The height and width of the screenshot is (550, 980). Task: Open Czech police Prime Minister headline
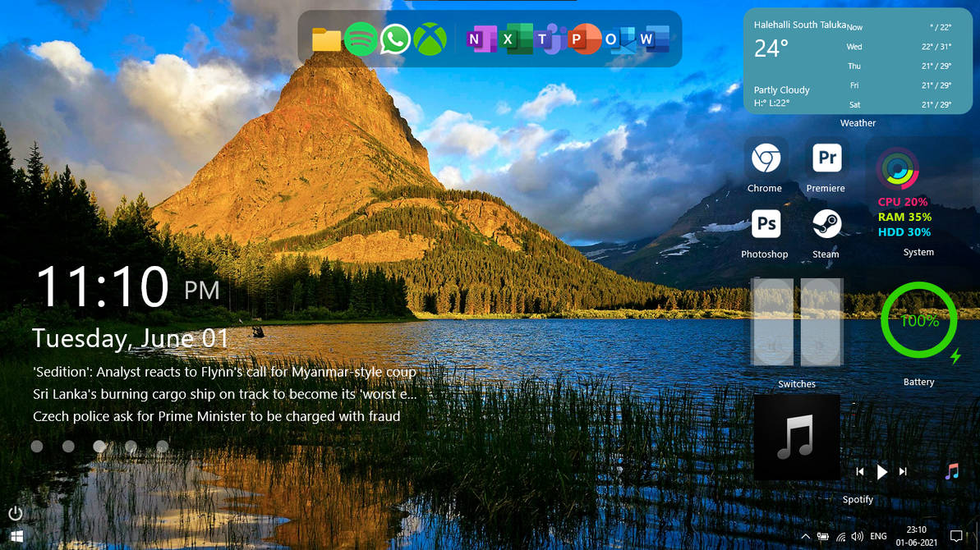[x=216, y=416]
